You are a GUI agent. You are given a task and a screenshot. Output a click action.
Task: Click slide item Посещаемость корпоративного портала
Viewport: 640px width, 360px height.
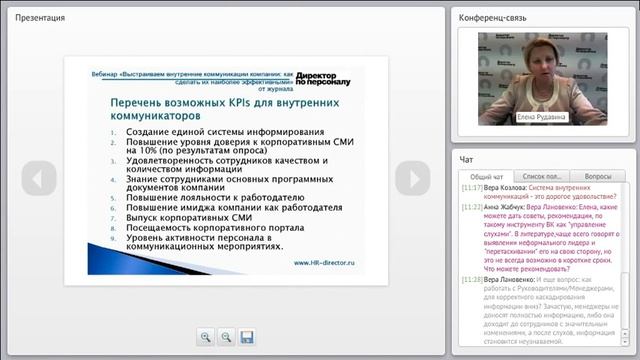point(215,228)
